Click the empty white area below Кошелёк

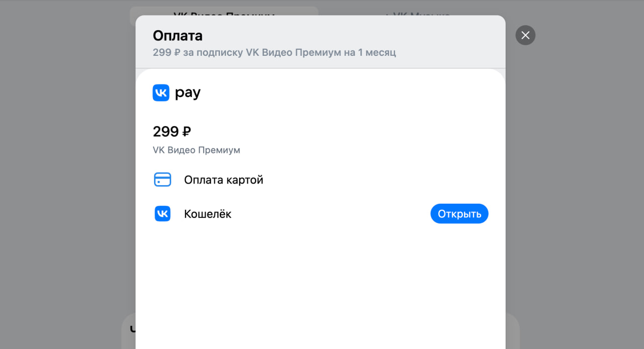[320, 287]
